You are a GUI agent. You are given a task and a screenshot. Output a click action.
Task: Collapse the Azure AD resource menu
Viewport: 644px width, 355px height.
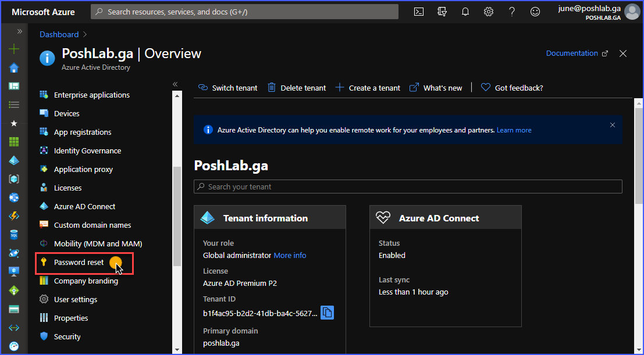[x=175, y=84]
